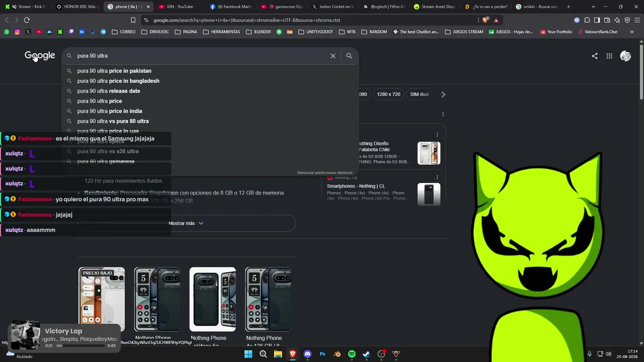The height and width of the screenshot is (362, 644).
Task: Show more filter chips with the right chevron
Action: [x=443, y=95]
